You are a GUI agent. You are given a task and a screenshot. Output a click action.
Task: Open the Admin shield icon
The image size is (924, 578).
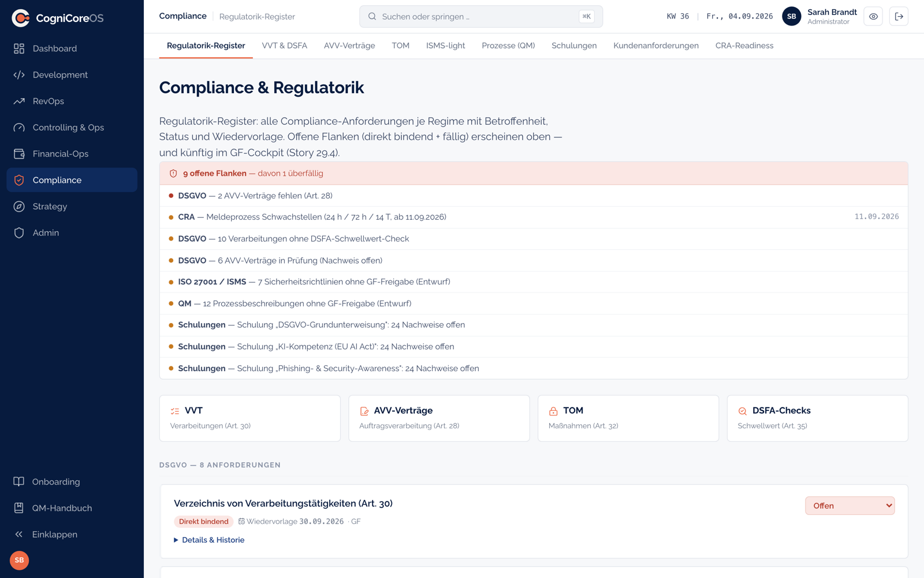[19, 233]
